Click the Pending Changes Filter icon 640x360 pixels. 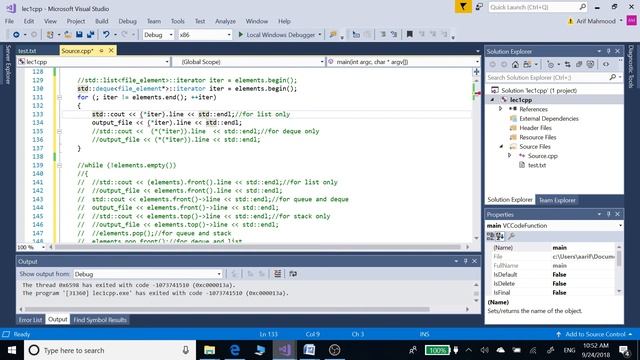tap(550, 64)
